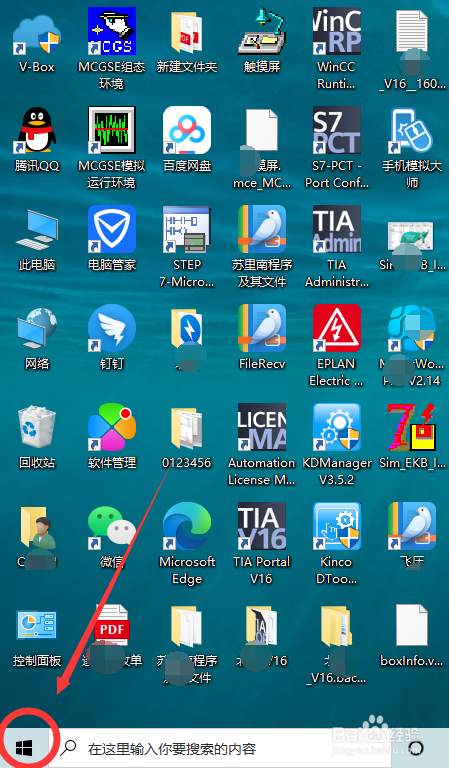Image resolution: width=449 pixels, height=768 pixels.
Task: Open the 0123456 folder
Action: (x=187, y=427)
